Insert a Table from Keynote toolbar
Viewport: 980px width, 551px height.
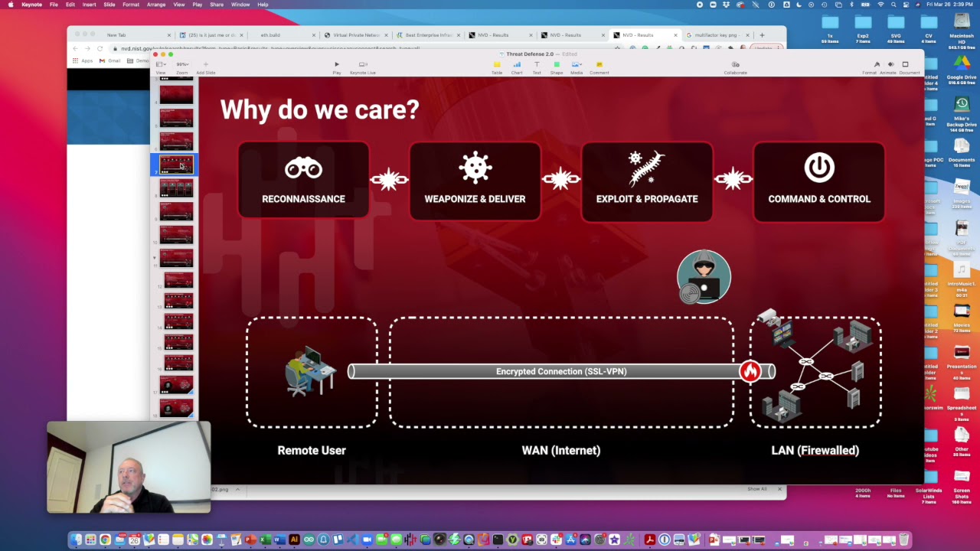click(x=497, y=67)
